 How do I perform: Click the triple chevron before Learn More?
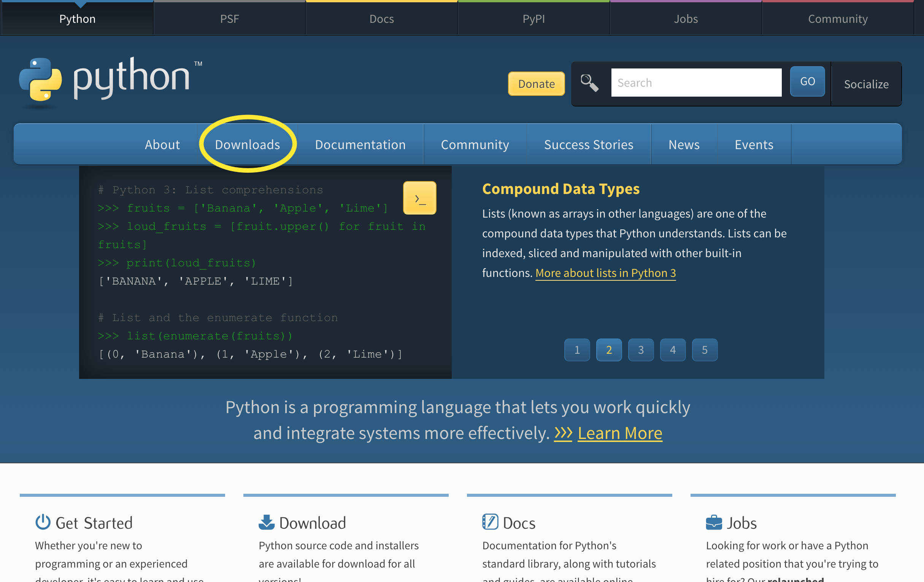pos(563,433)
